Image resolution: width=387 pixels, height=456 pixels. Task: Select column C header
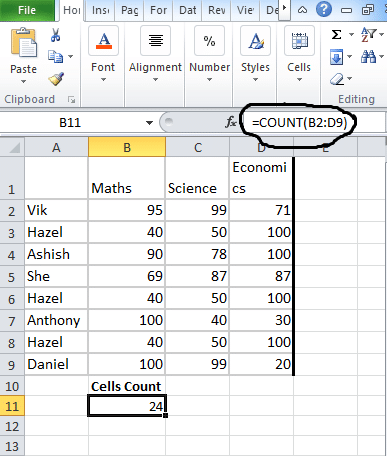pos(198,147)
